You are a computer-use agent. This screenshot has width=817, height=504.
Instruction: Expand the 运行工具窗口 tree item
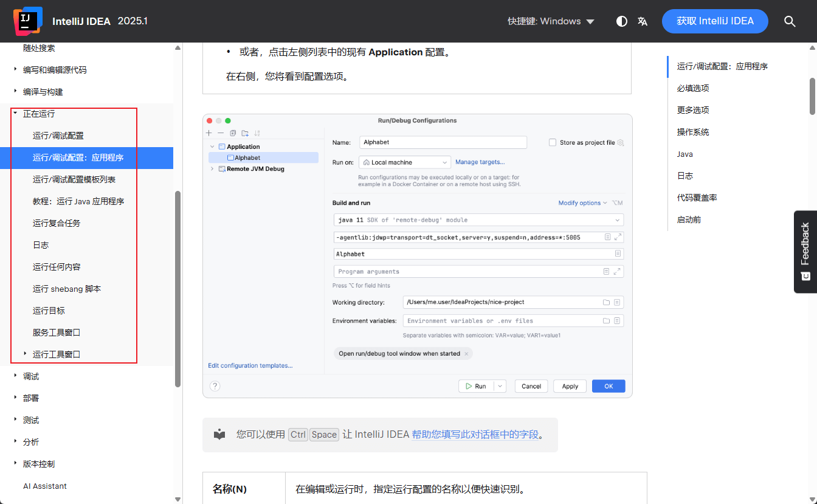(25, 354)
